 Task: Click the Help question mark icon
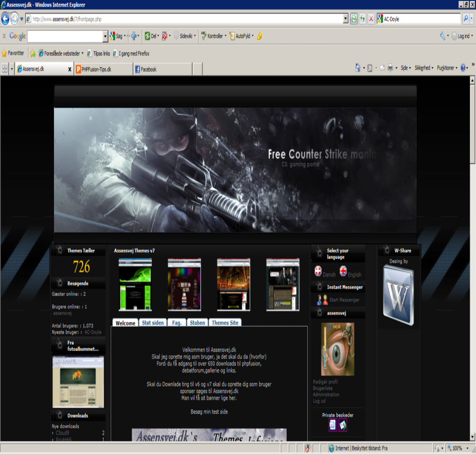click(463, 68)
